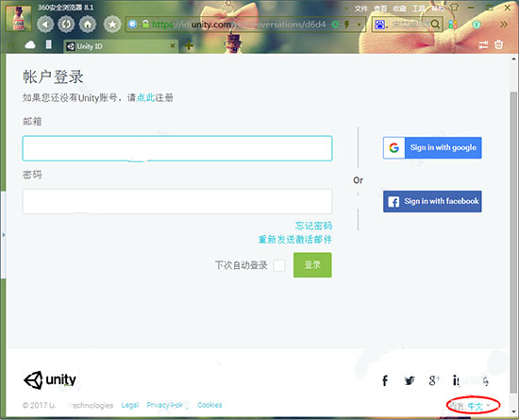Click the star favorites icon
Screen dimensions: 519x420
pyautogui.click(x=112, y=25)
